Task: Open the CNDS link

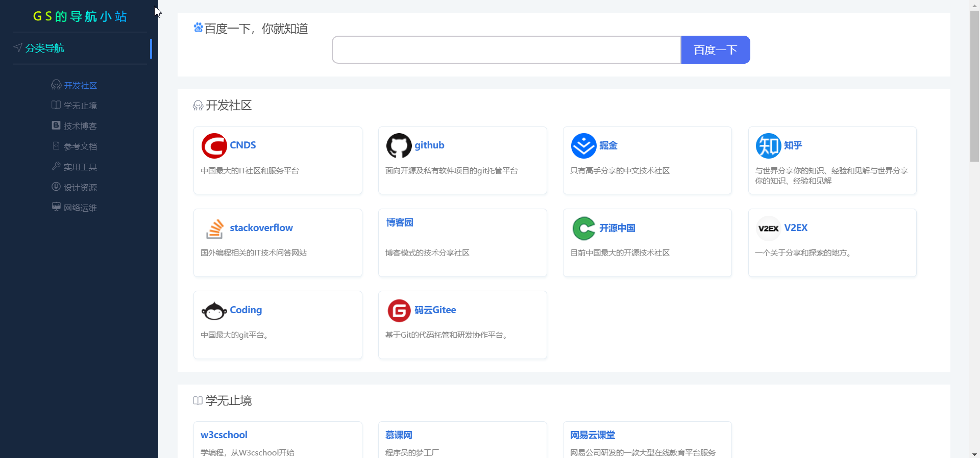Action: click(243, 145)
